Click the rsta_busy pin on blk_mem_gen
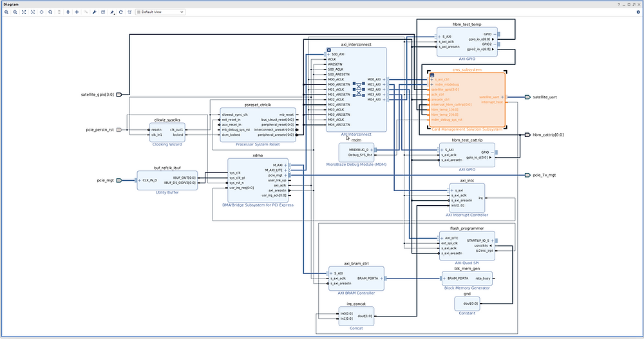644x339 pixels. pyautogui.click(x=482, y=279)
